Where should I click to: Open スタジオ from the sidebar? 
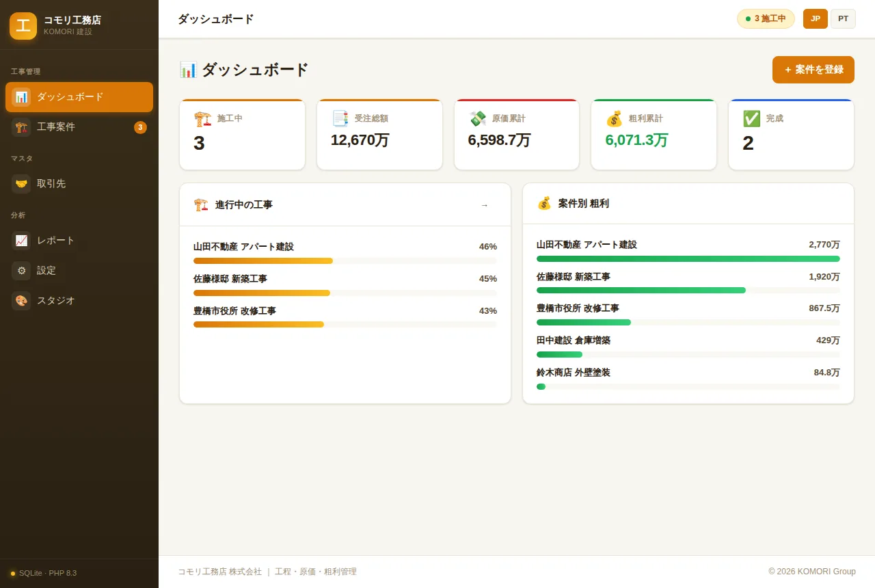click(79, 301)
